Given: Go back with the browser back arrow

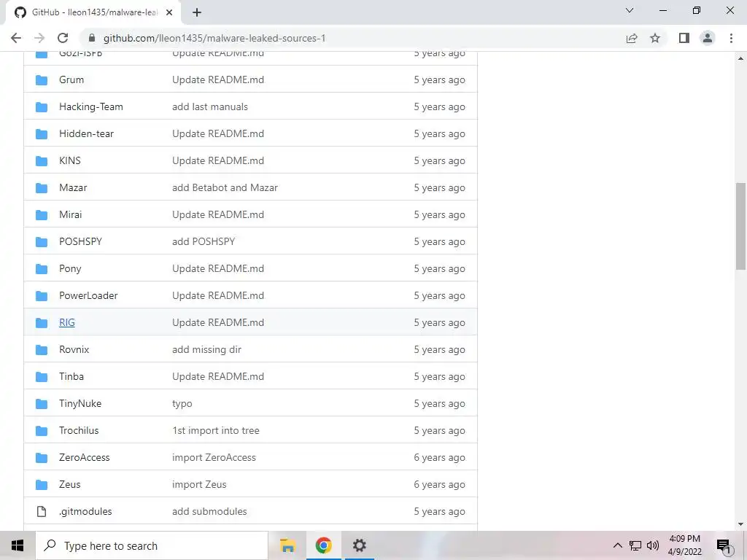Looking at the screenshot, I should (x=16, y=38).
